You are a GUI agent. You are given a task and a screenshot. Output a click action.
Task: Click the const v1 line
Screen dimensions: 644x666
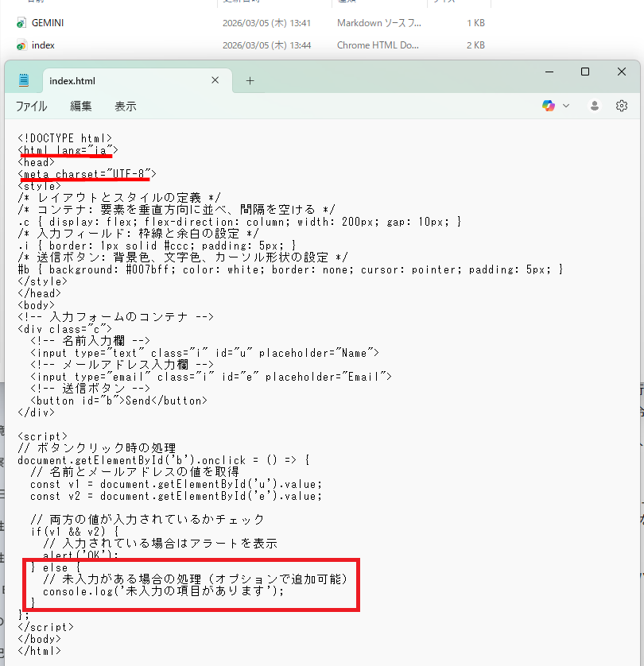point(177,484)
